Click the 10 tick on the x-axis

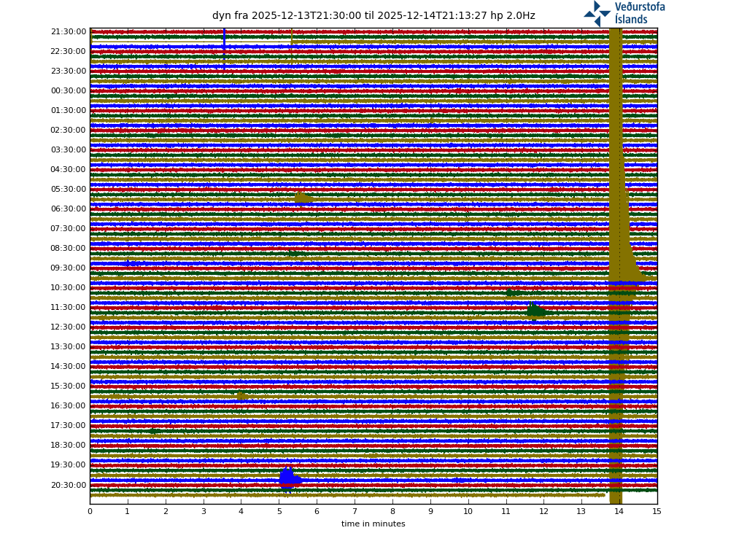(x=468, y=512)
